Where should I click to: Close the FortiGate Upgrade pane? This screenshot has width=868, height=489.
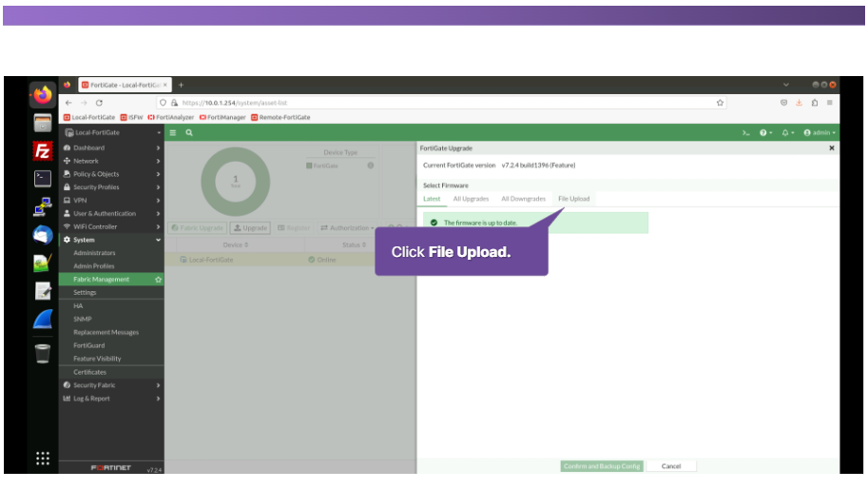tap(832, 148)
